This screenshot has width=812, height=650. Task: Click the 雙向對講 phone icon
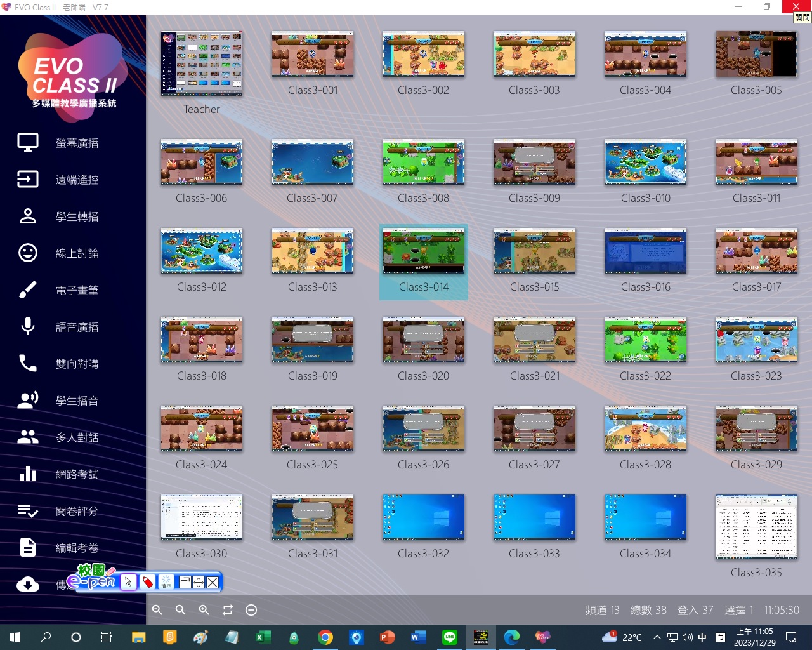(28, 364)
